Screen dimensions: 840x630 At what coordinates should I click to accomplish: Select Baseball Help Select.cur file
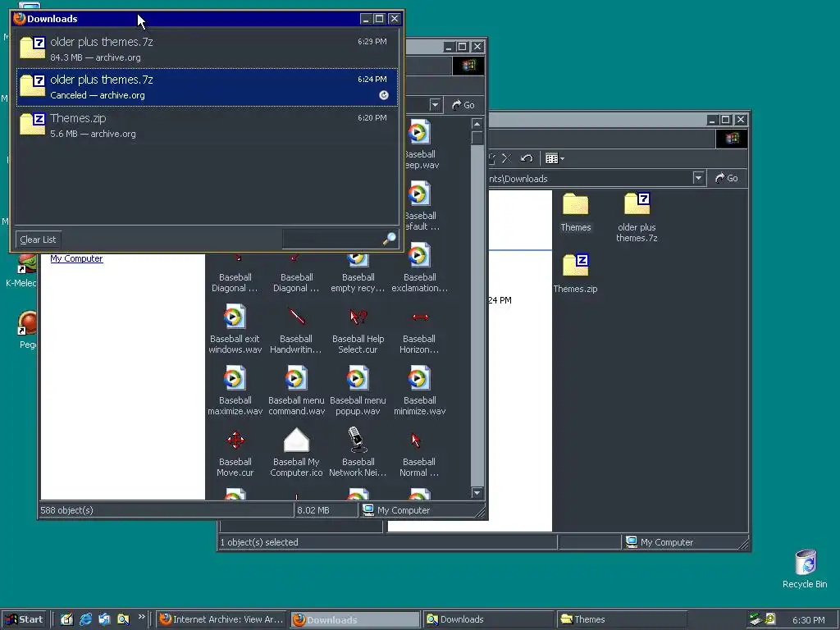[358, 330]
